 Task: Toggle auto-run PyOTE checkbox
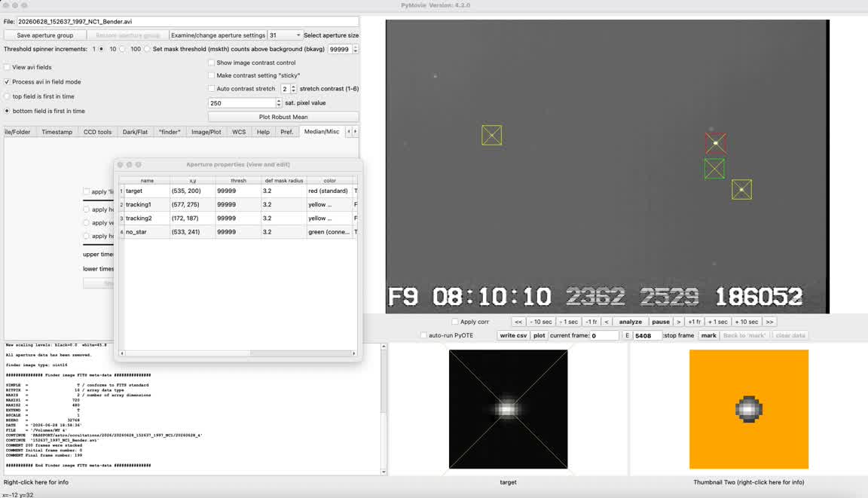click(423, 335)
